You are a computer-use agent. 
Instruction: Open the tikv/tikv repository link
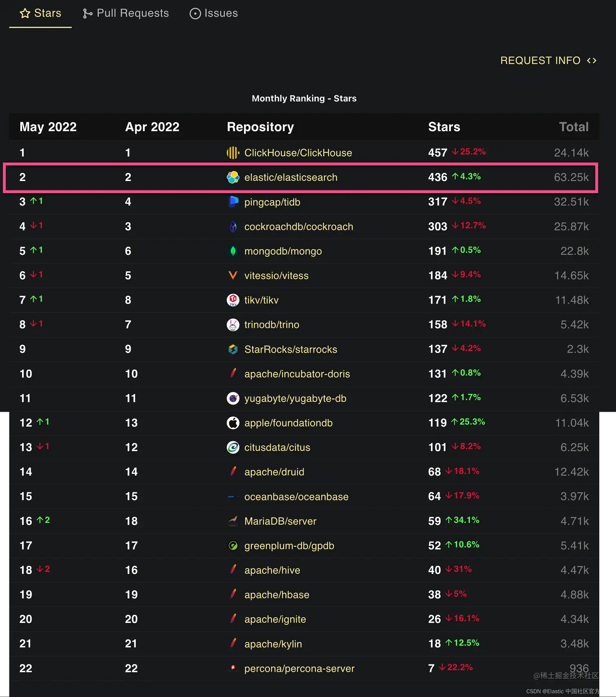(x=261, y=300)
